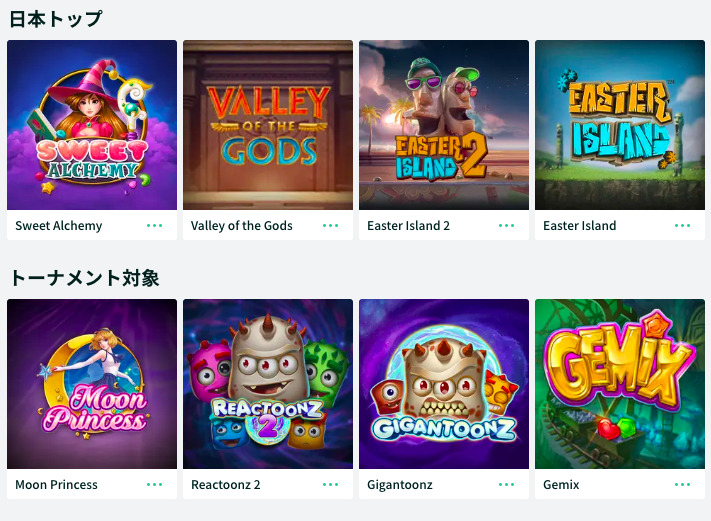
Task: Select the Easter Island 2 game artwork
Action: tap(444, 125)
